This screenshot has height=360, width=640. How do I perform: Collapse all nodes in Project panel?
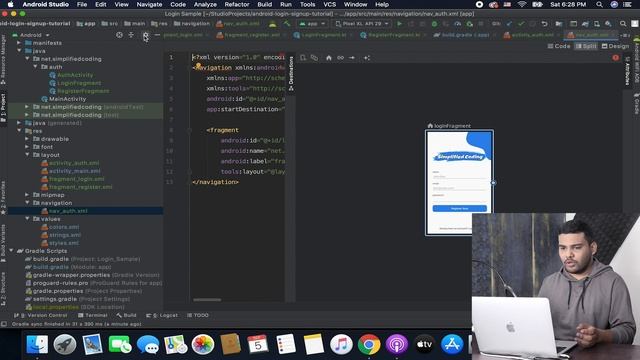coord(131,35)
